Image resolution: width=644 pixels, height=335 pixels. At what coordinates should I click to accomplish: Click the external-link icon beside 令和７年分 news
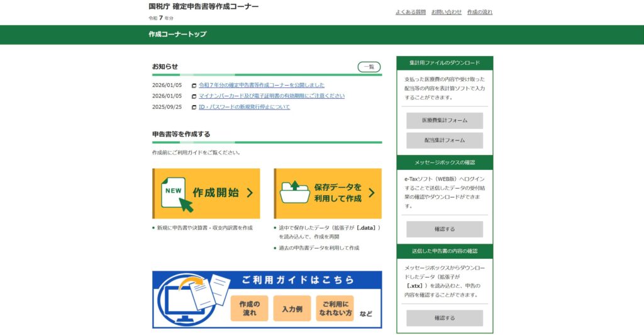(x=194, y=86)
